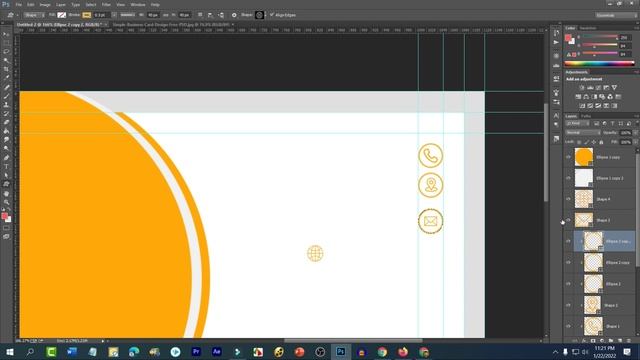Screen dimensions: 640x360
Task: Open the layer filter Kind dropdown
Action: tap(577, 123)
